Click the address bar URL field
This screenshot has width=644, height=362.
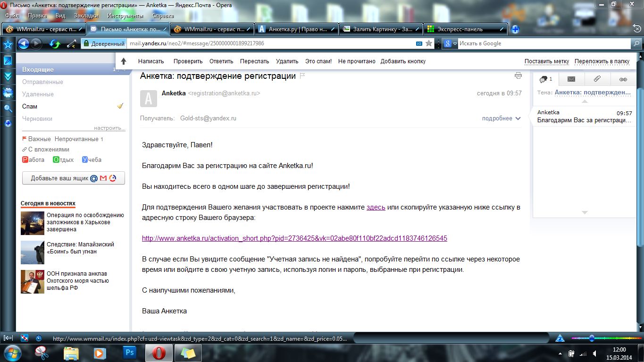pyautogui.click(x=270, y=43)
